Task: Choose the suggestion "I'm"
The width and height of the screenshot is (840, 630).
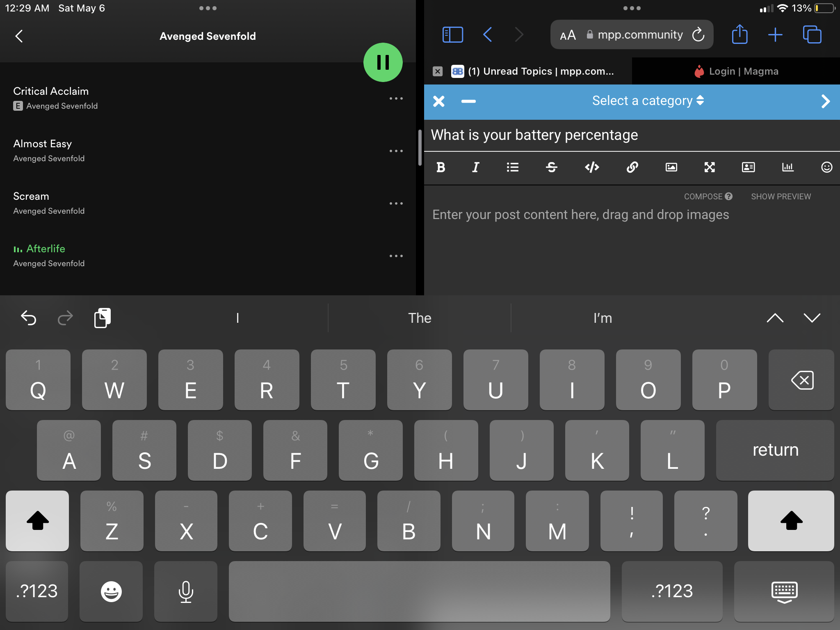Action: 603,318
